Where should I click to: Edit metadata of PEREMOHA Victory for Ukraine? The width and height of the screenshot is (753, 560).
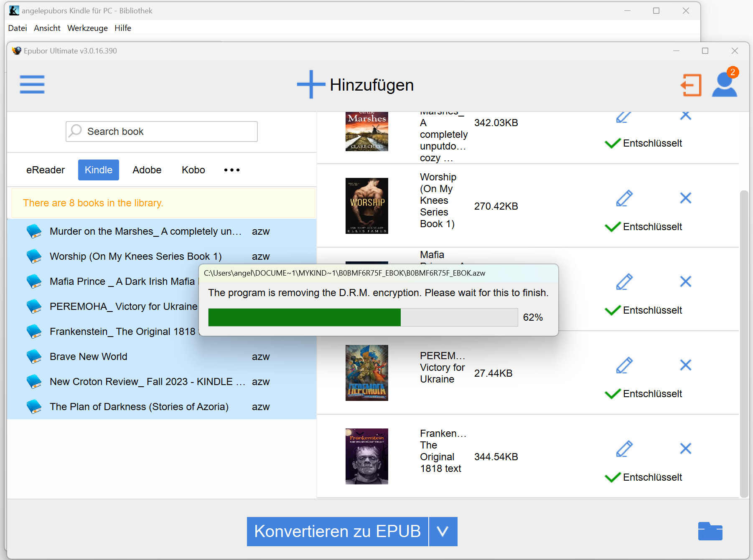pos(624,365)
